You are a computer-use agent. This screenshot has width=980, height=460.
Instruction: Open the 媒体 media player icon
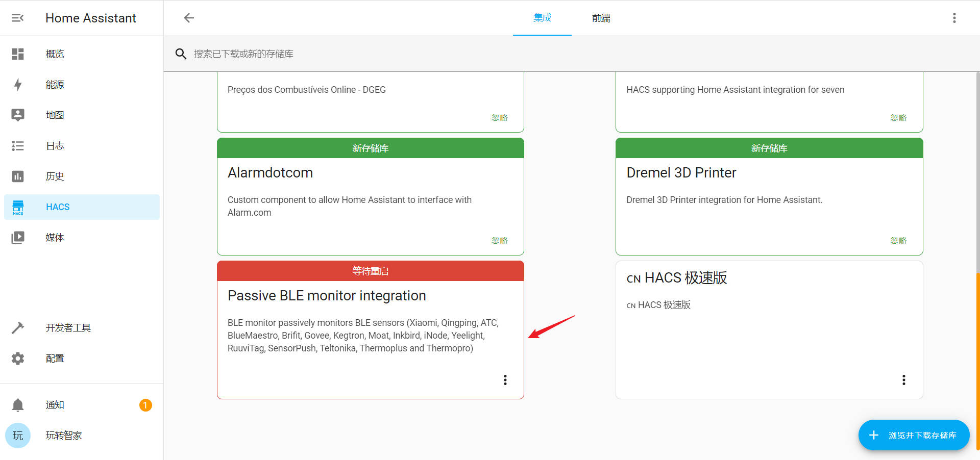click(x=18, y=237)
